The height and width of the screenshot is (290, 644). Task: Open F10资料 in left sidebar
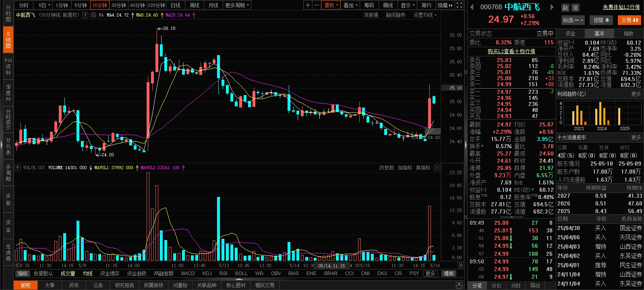point(8,66)
